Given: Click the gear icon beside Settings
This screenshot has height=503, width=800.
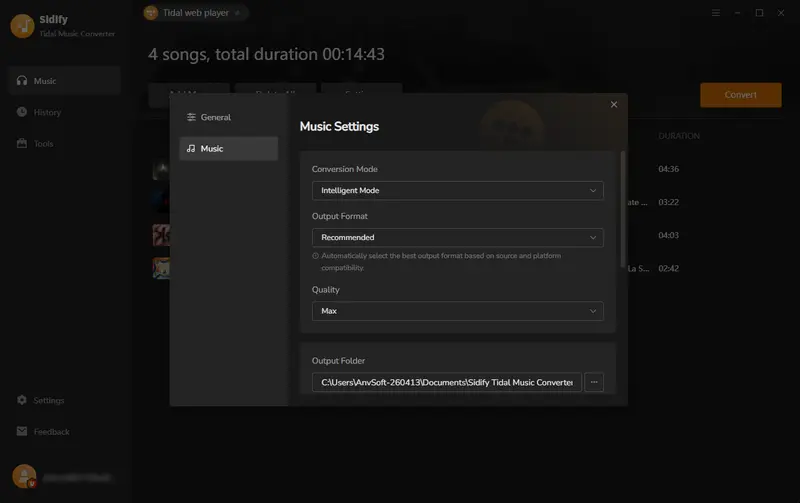Looking at the screenshot, I should click(22, 400).
